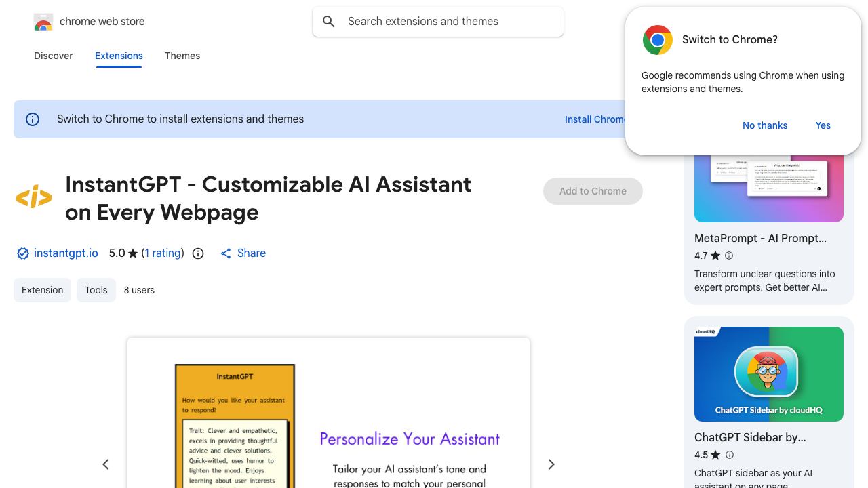868x488 pixels.
Task: Click the MetaPrompt preview thumbnail
Action: point(769,188)
